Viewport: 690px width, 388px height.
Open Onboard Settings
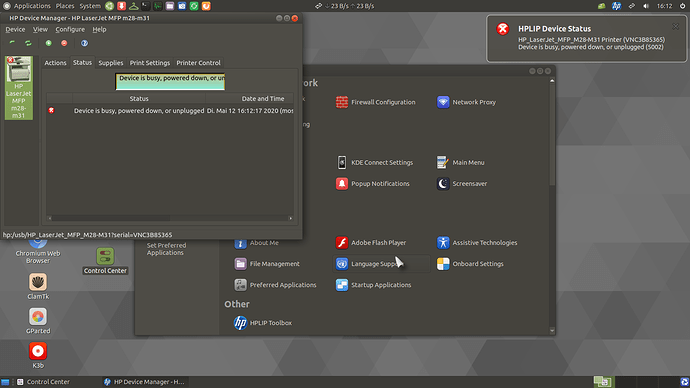[470, 264]
